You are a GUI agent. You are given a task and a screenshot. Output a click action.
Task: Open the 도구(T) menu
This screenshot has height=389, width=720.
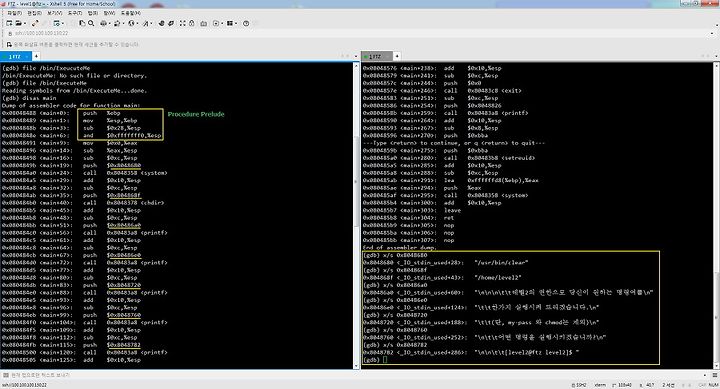[x=75, y=13]
